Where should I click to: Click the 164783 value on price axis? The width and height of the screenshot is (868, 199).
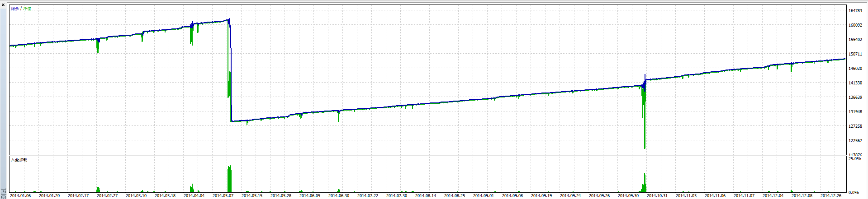point(855,11)
